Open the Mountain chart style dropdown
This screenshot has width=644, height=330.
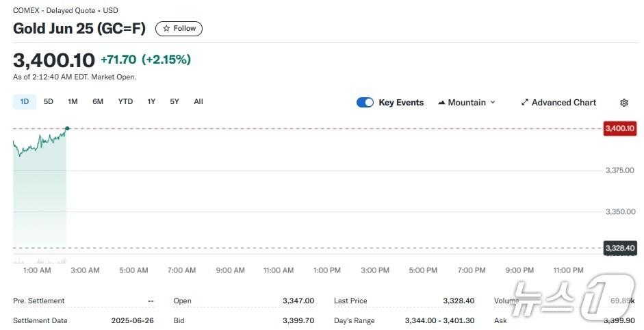[x=467, y=103]
